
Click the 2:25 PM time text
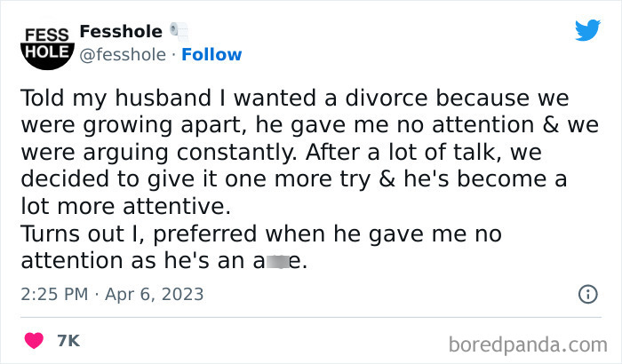tap(52, 294)
